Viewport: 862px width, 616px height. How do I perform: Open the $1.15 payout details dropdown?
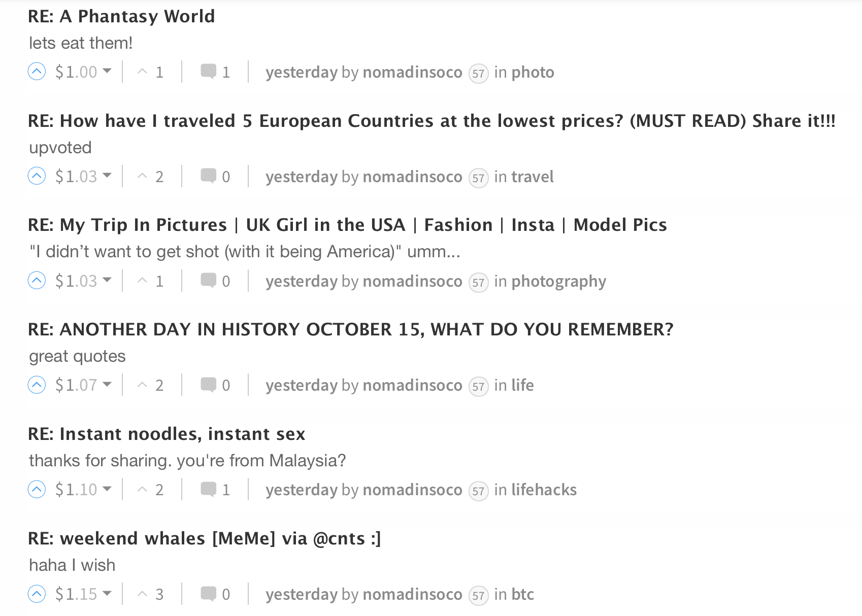[107, 594]
